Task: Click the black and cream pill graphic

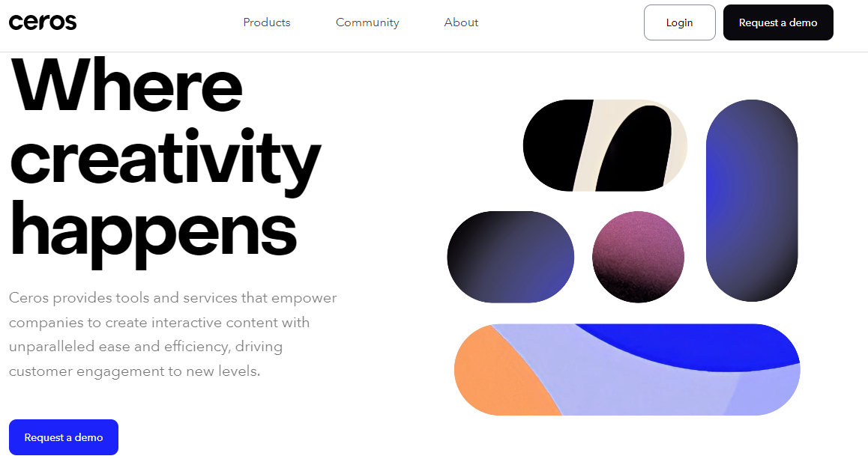Action: coord(605,145)
